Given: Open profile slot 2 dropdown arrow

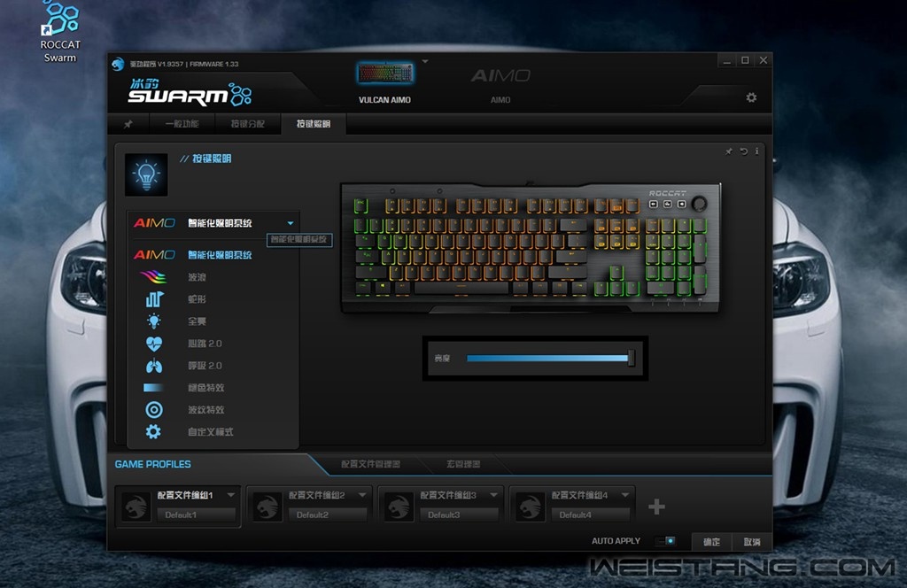Looking at the screenshot, I should click(x=362, y=495).
